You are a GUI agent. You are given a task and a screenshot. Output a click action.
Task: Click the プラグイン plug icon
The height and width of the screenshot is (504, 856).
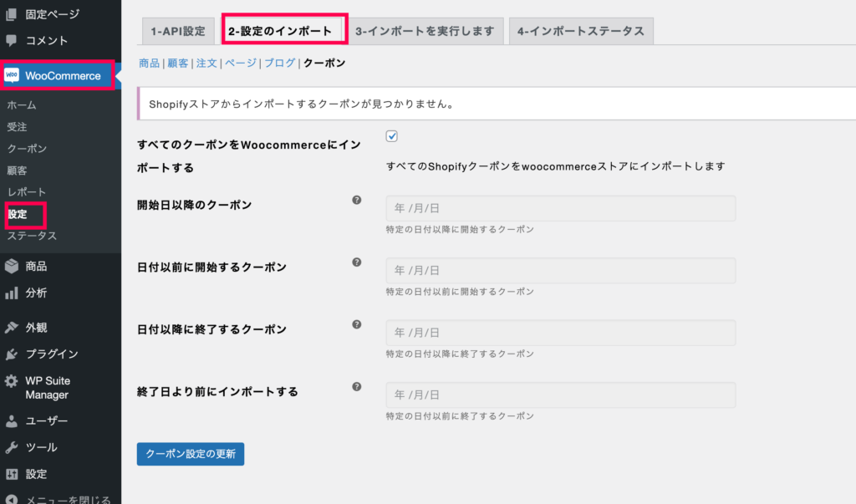[12, 354]
